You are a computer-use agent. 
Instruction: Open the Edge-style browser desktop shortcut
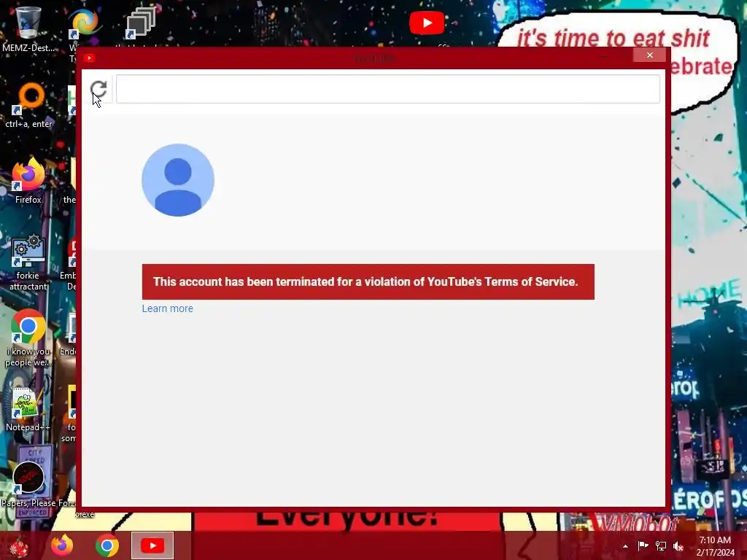point(85,24)
